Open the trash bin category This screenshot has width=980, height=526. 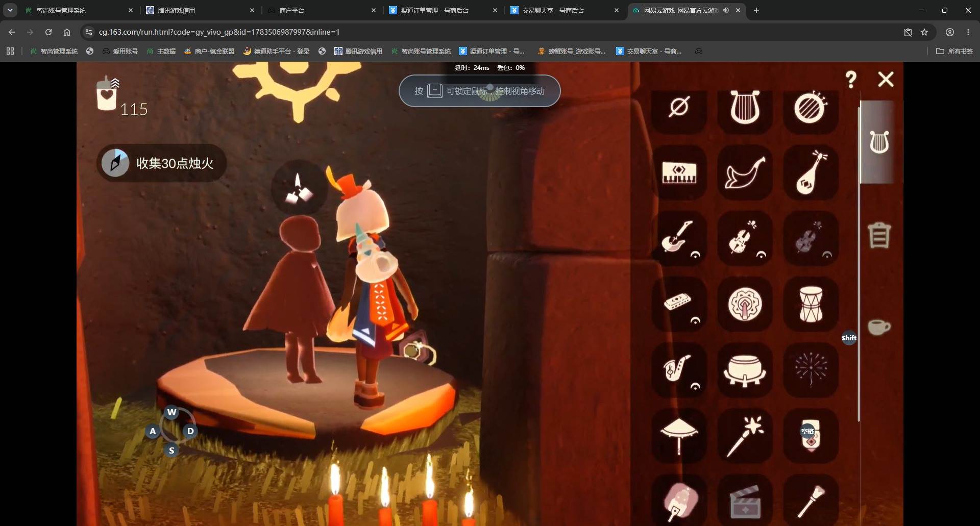click(879, 235)
